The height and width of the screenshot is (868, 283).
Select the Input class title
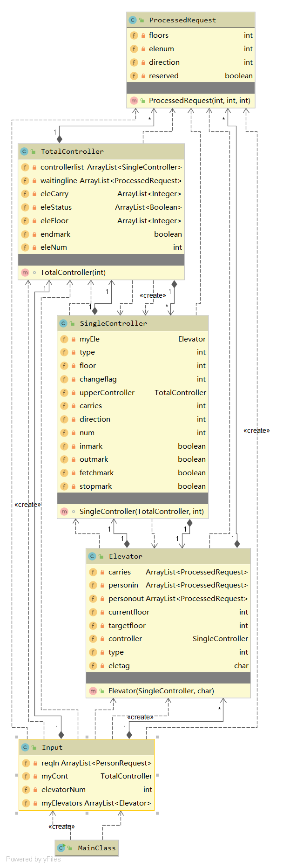pos(52,747)
